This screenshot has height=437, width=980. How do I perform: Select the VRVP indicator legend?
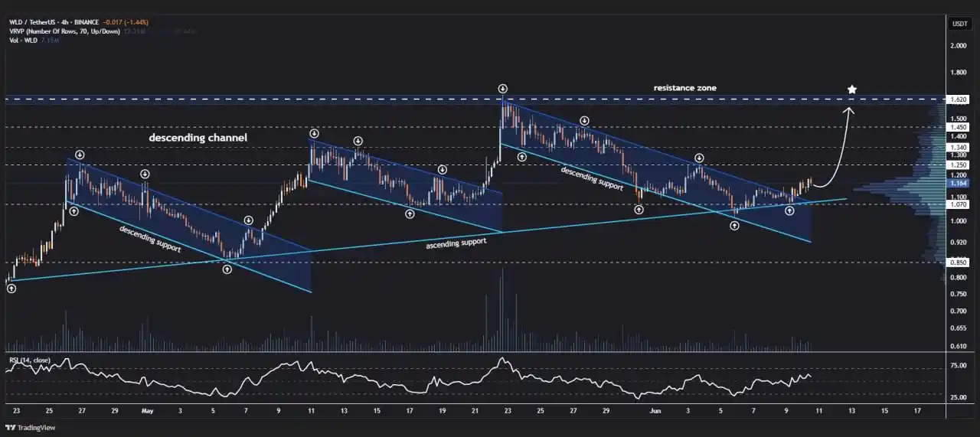65,31
